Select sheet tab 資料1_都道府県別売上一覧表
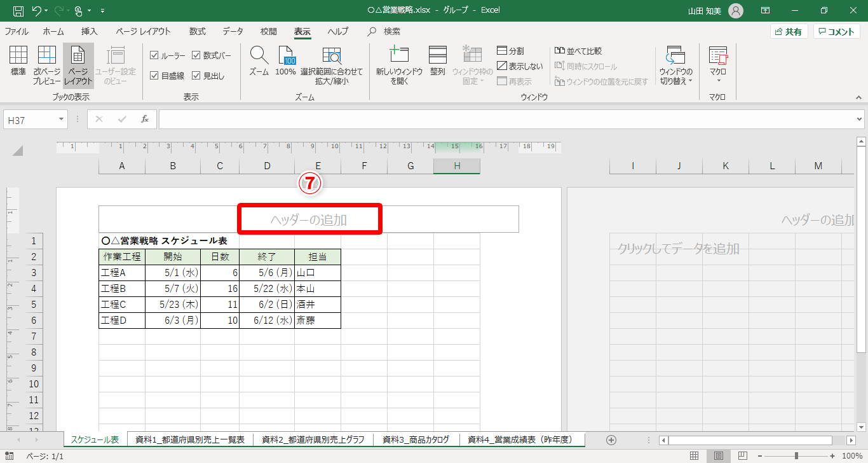Screen dimensions: 868x463 pos(190,439)
